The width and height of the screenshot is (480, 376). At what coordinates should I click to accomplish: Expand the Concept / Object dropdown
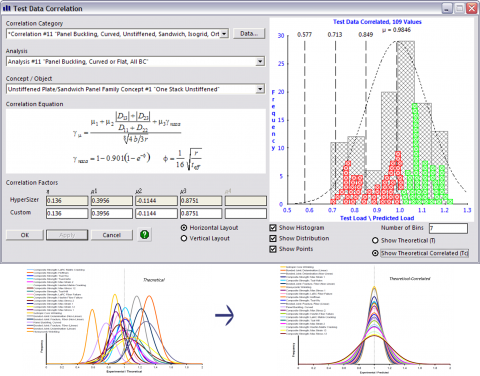[x=260, y=89]
